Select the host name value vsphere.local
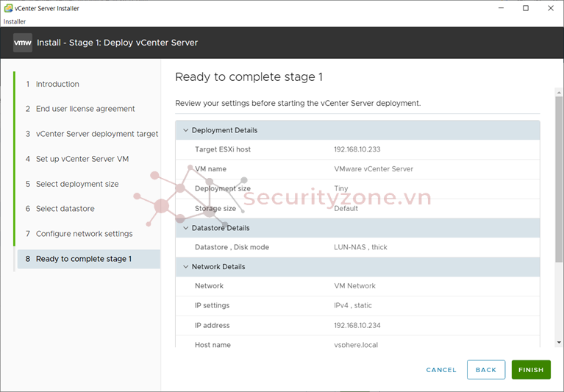The image size is (564, 392). [356, 345]
